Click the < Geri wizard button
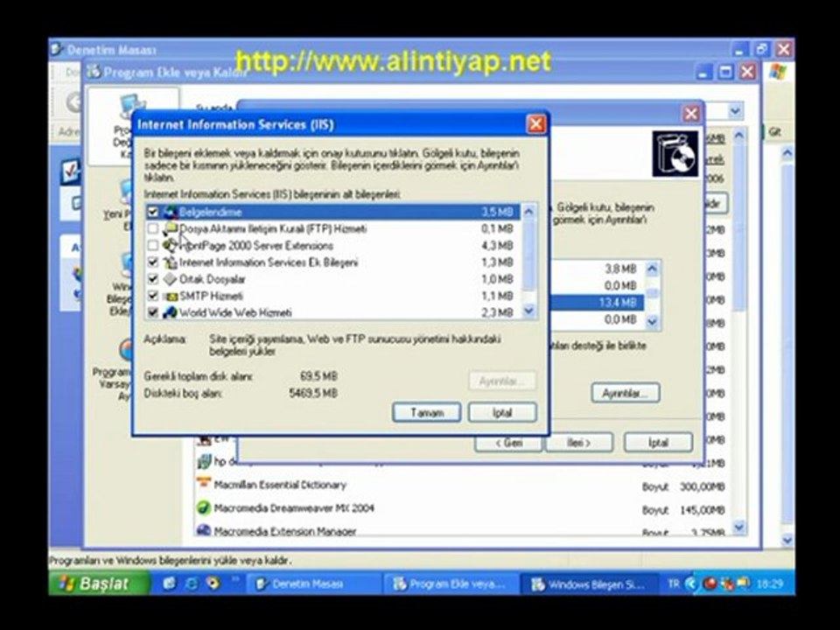Viewport: 840px width, 630px height. (507, 443)
